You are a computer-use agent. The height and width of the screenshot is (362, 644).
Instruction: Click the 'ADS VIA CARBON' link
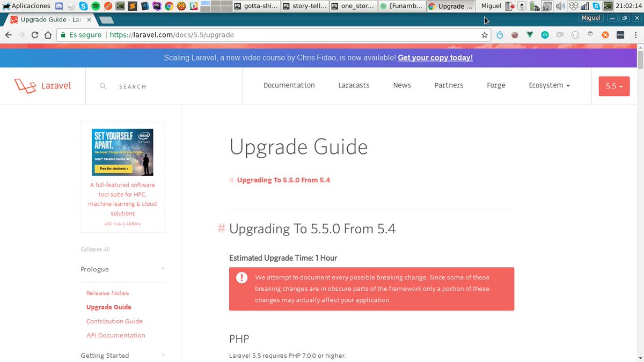point(122,224)
